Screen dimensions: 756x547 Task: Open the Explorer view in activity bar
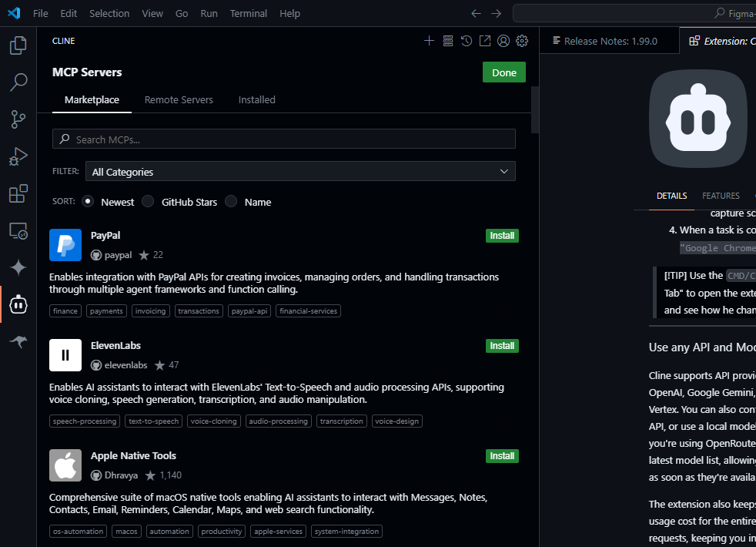coord(18,45)
